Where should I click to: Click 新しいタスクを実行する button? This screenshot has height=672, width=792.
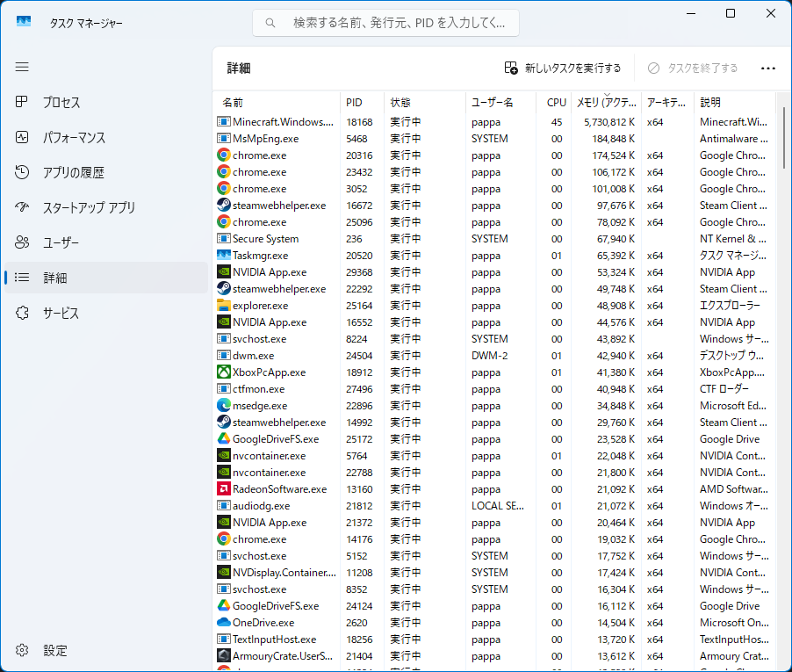pos(563,69)
